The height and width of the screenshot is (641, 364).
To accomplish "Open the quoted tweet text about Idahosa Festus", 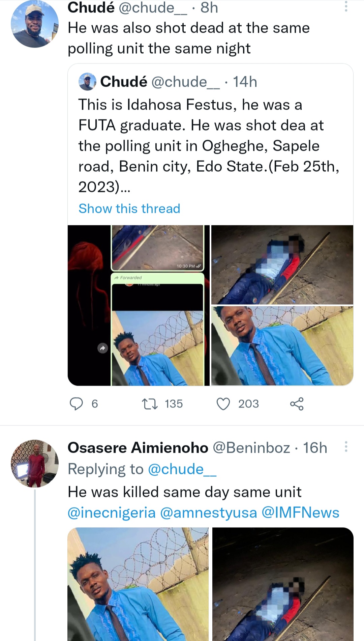I will tap(209, 146).
